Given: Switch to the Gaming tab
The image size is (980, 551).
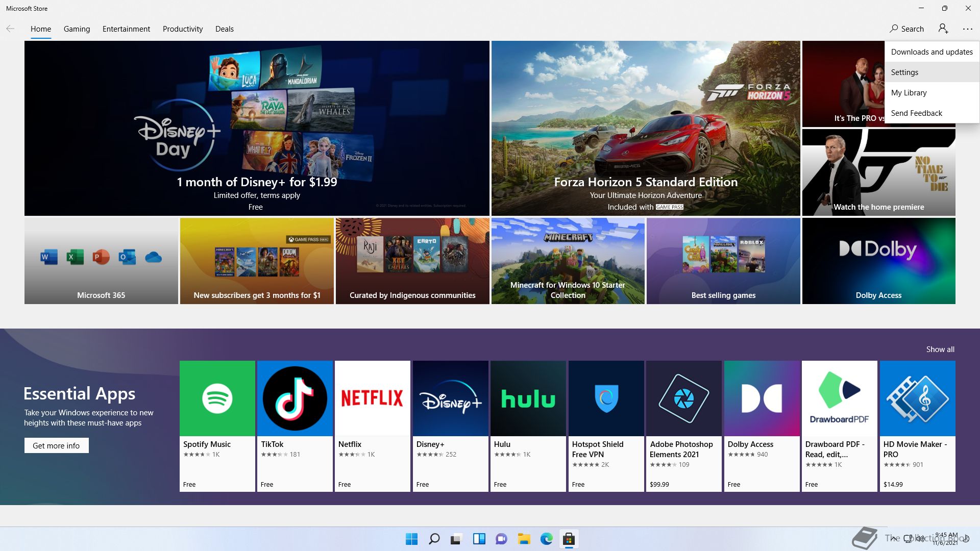Looking at the screenshot, I should 77,29.
